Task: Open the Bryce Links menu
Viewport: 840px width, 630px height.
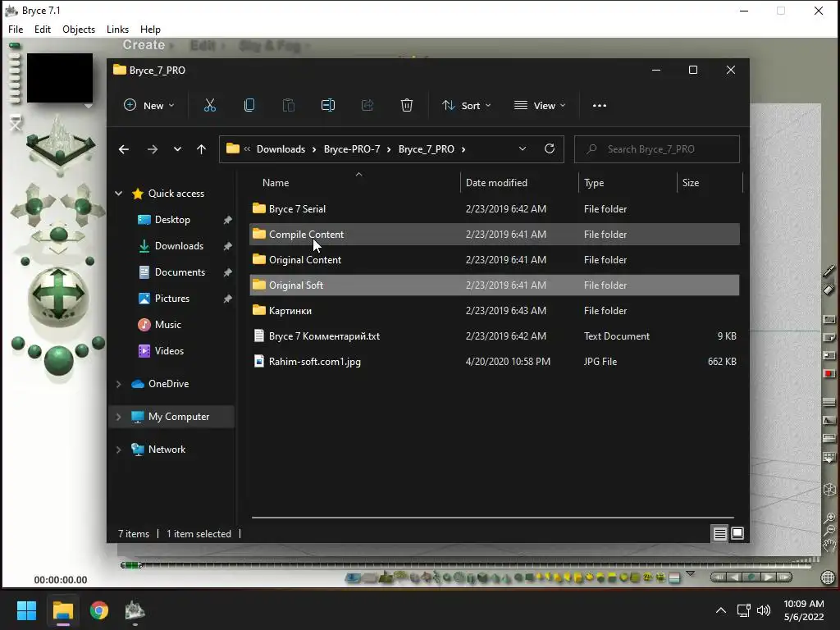Action: 117,30
